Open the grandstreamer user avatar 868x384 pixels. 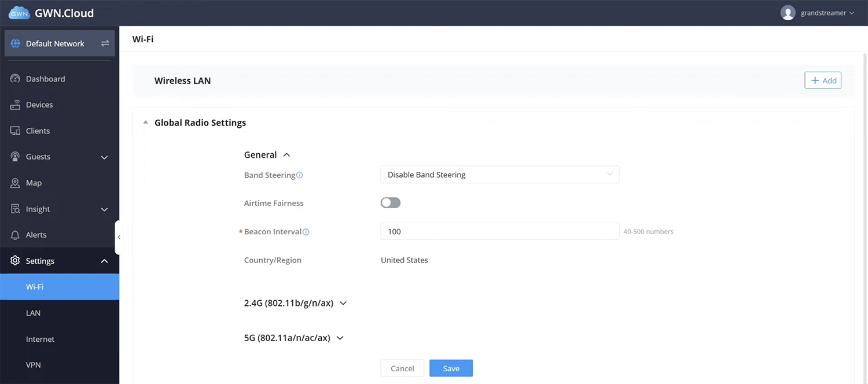[788, 13]
